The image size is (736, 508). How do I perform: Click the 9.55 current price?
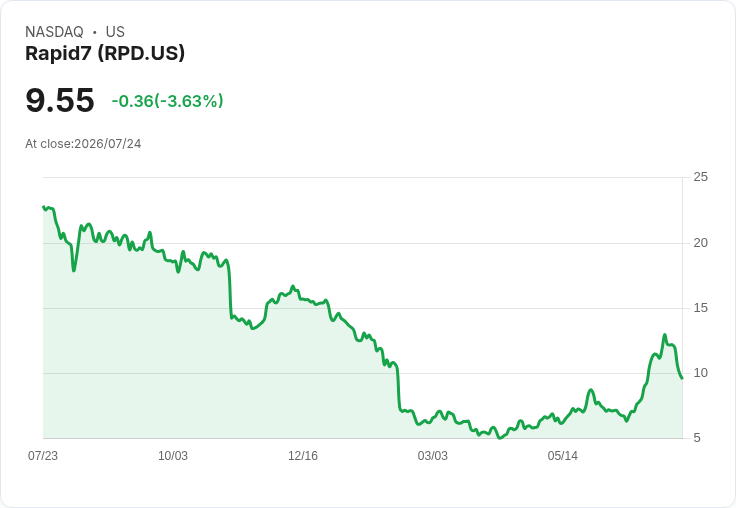pyautogui.click(x=60, y=100)
